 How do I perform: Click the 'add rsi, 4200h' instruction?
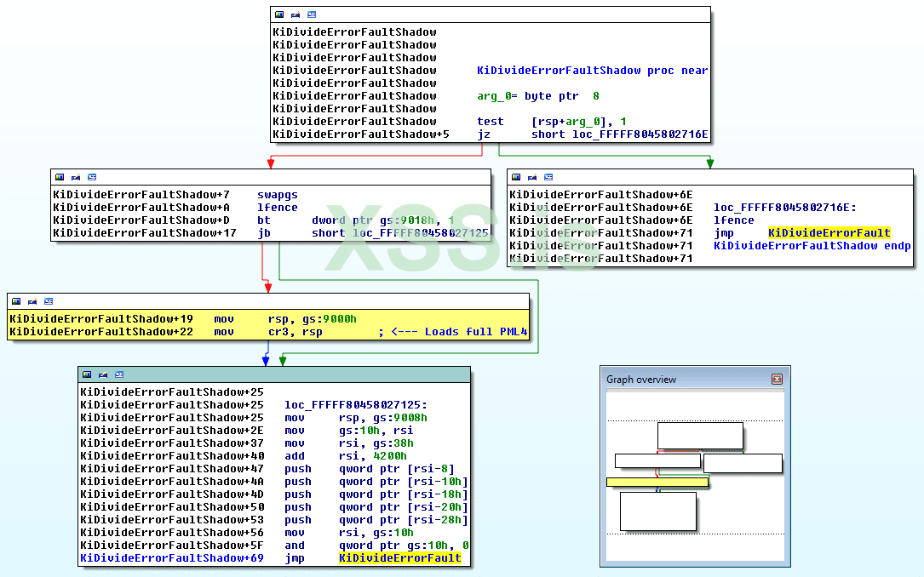pyautogui.click(x=346, y=455)
